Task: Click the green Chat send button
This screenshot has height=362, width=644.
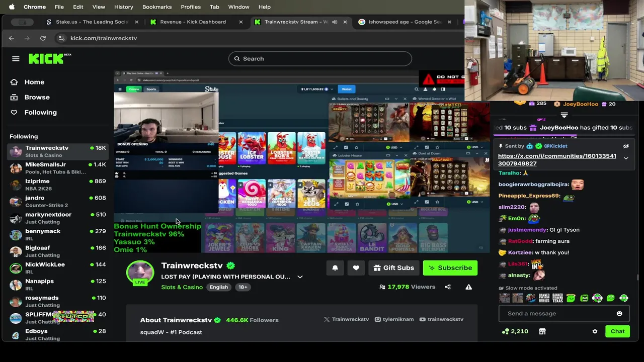Action: [617, 331]
